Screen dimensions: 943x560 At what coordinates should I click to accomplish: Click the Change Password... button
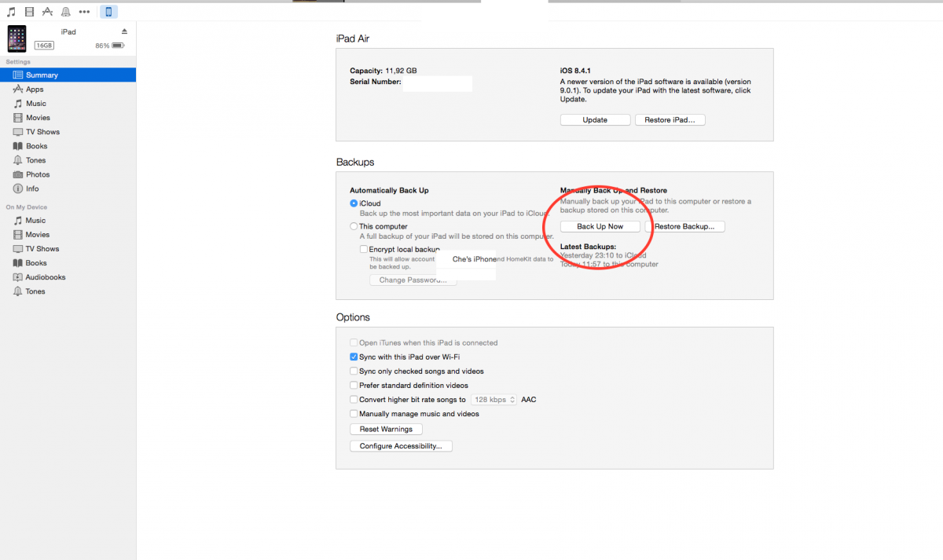click(413, 280)
